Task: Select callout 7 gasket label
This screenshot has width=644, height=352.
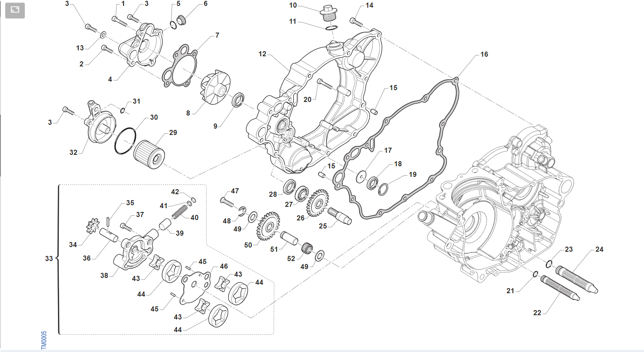Action: pos(217,36)
